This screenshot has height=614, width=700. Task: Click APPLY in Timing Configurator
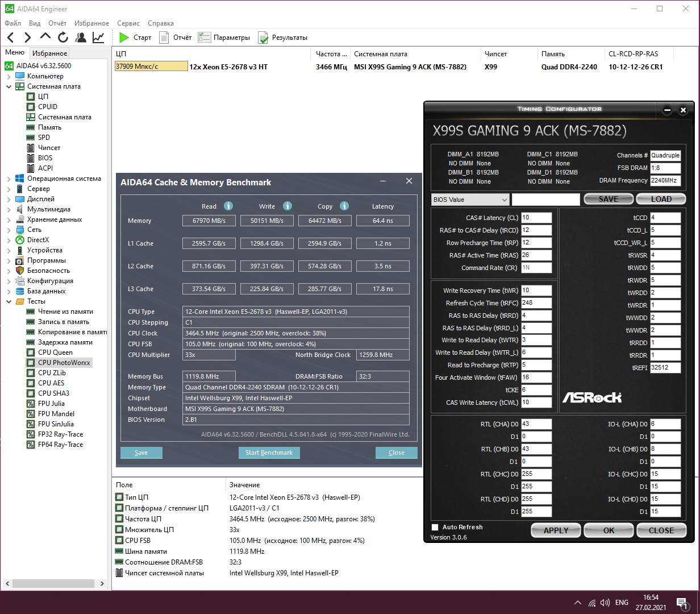556,530
